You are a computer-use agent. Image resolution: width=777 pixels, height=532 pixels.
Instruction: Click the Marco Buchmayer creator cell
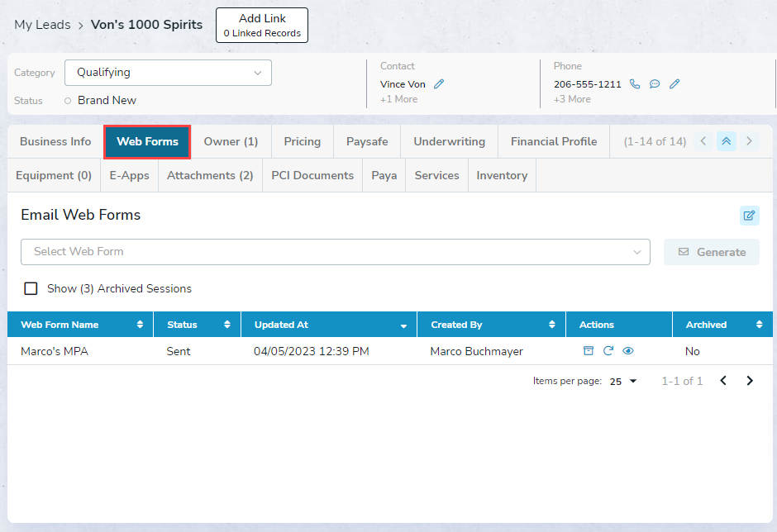point(476,351)
